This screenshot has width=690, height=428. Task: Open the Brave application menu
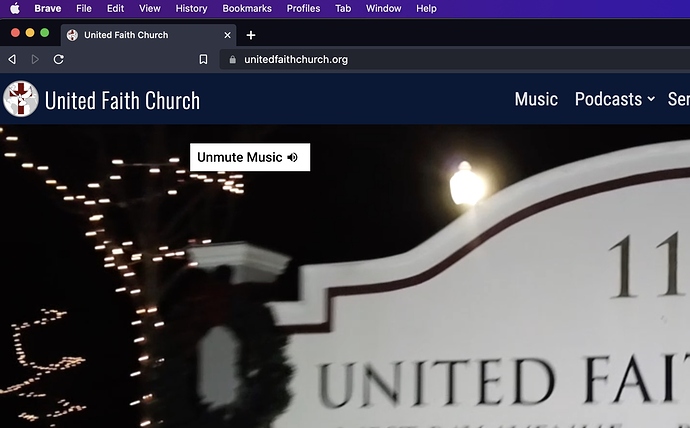pyautogui.click(x=48, y=8)
